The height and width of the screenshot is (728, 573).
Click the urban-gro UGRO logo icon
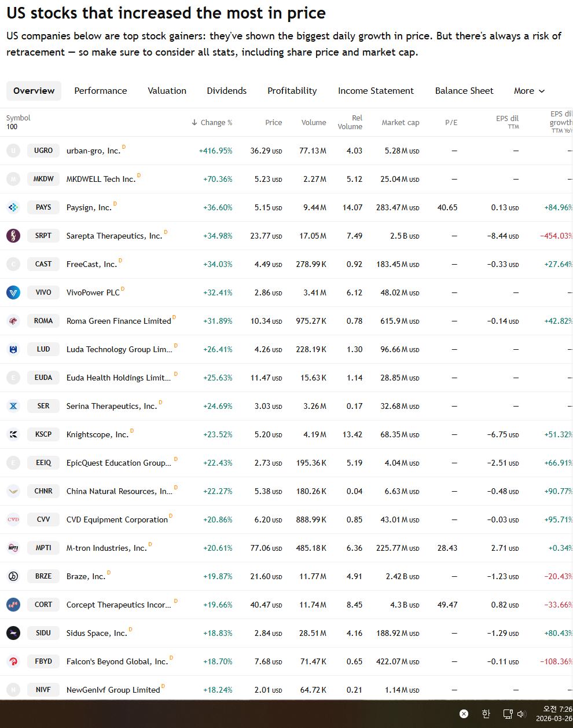[13, 151]
